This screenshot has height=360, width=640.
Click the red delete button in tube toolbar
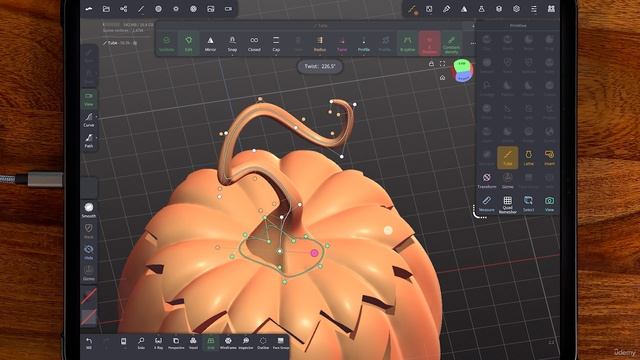point(429,43)
